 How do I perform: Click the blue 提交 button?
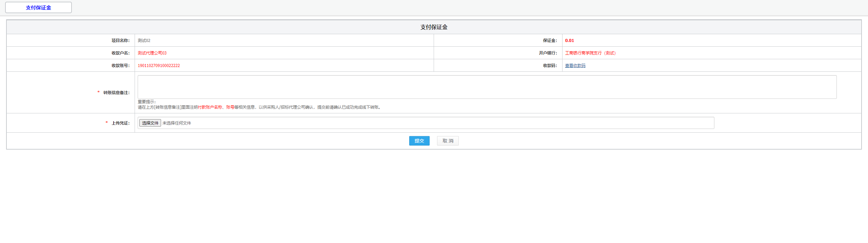419,141
